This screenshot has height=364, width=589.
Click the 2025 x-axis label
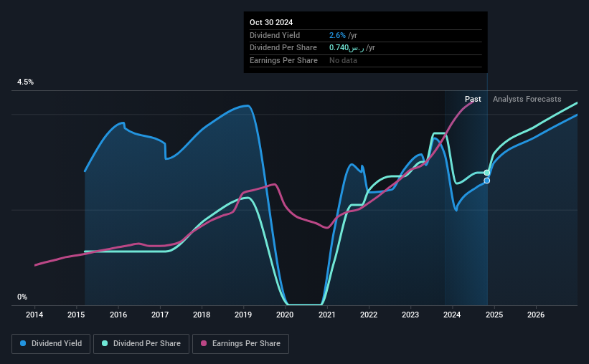click(494, 315)
